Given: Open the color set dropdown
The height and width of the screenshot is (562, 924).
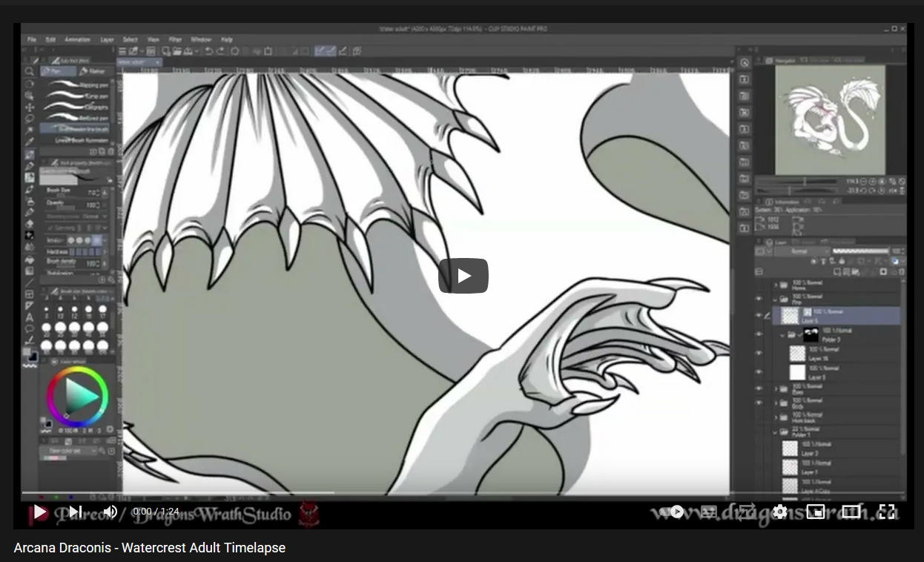Looking at the screenshot, I should (68, 451).
